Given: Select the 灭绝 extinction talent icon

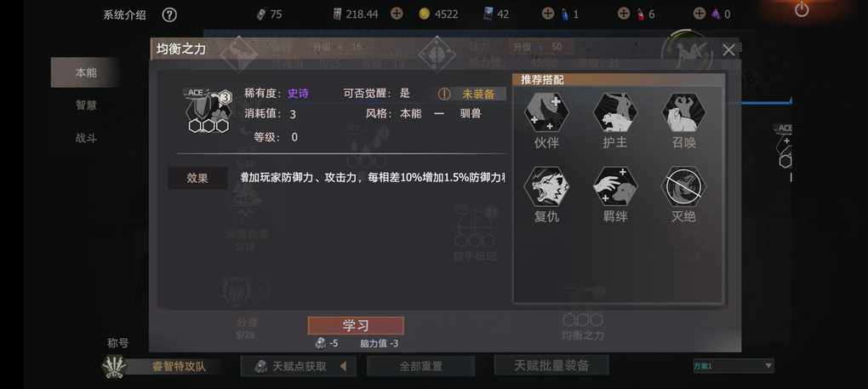Looking at the screenshot, I should 683,186.
